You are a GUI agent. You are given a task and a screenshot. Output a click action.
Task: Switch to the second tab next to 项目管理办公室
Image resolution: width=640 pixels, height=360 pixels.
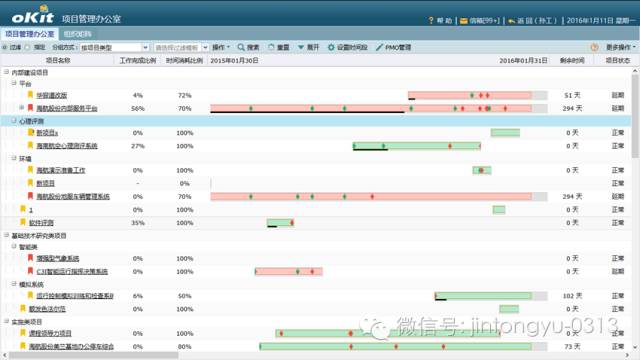click(x=78, y=34)
